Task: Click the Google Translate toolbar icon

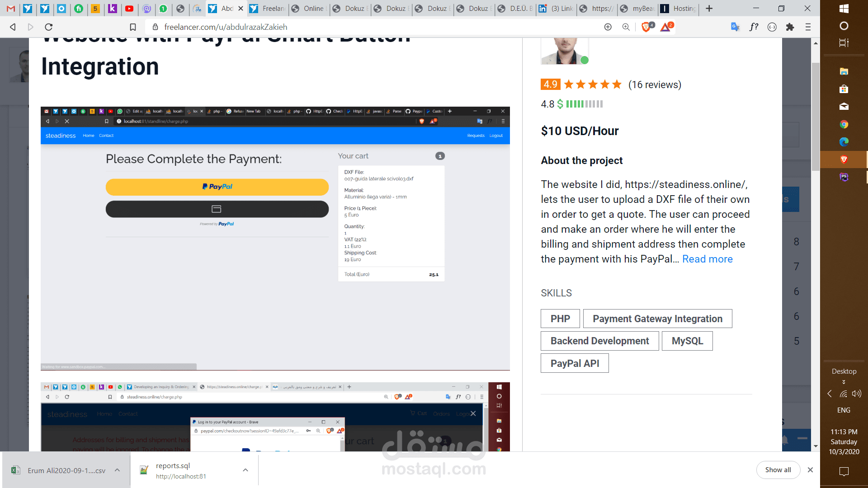Action: coord(735,27)
